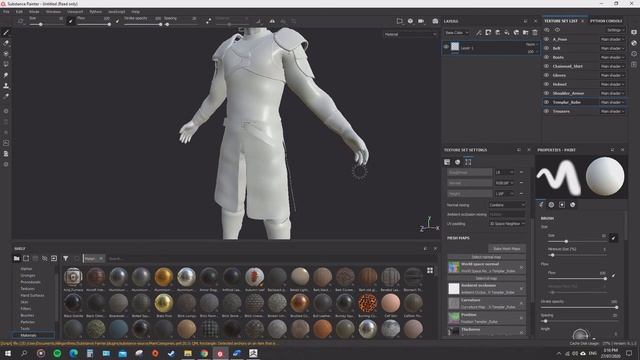Image resolution: width=640 pixels, height=360 pixels.
Task: Open the Shader Settings side icon
Action: coord(634,43)
